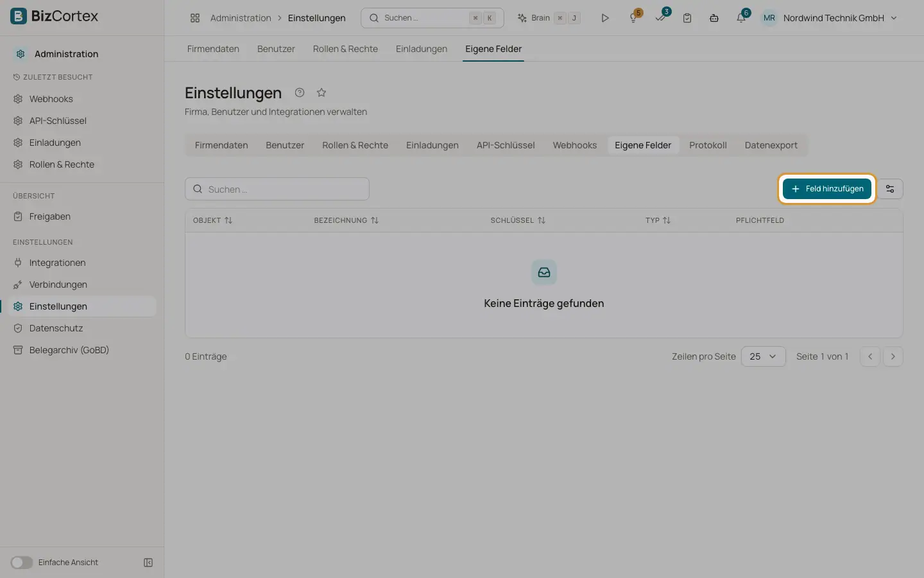
Task: Sort the table by Schlüssel column
Action: tap(518, 220)
